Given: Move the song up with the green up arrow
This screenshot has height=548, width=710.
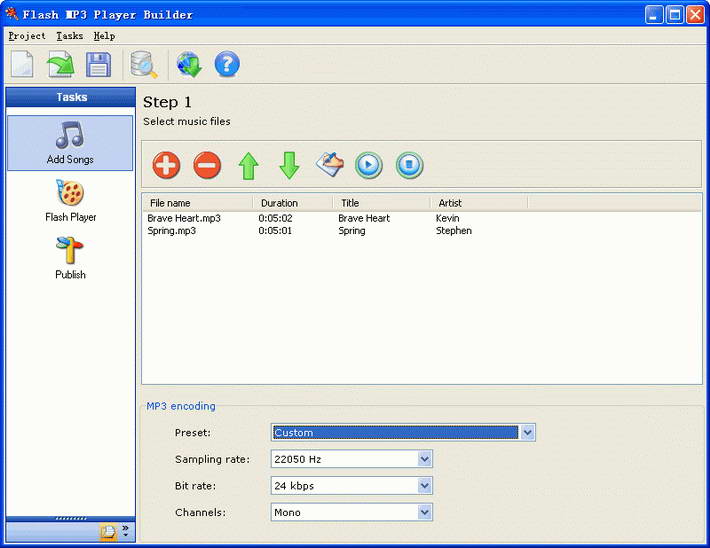Looking at the screenshot, I should click(x=249, y=166).
